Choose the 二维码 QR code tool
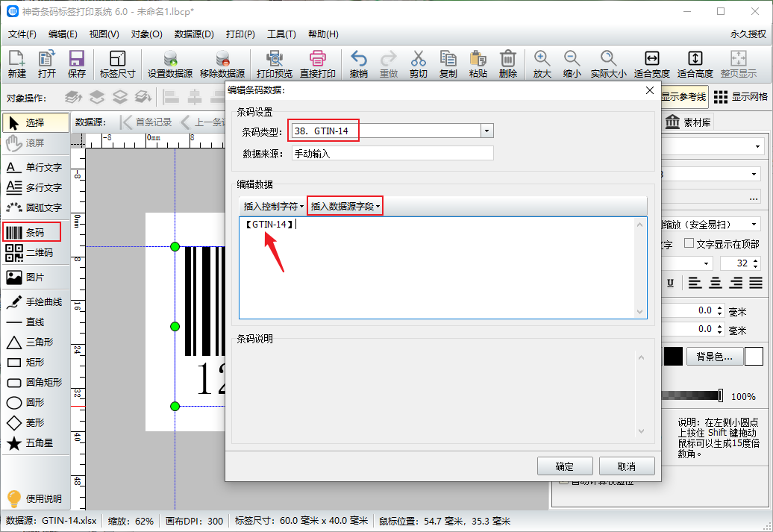 pos(36,252)
